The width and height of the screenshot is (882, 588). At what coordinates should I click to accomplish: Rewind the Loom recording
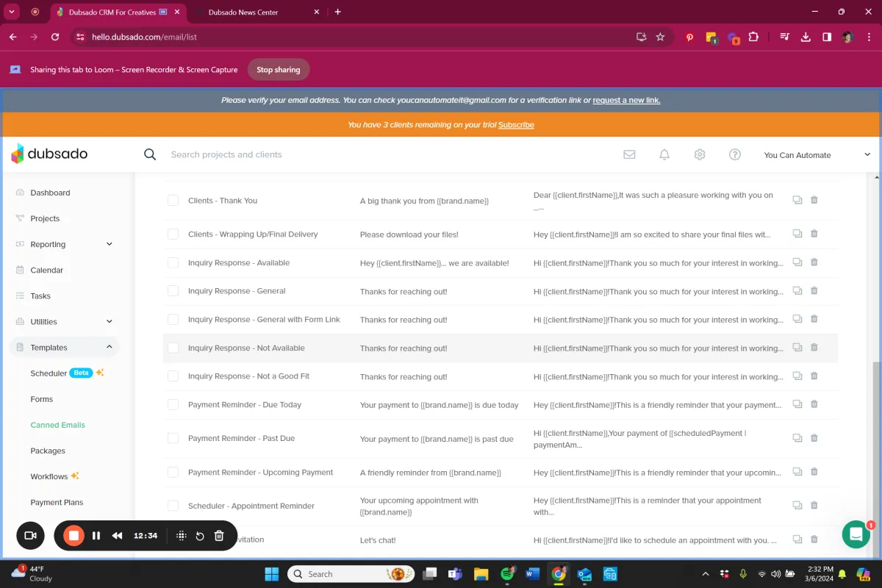pos(117,536)
